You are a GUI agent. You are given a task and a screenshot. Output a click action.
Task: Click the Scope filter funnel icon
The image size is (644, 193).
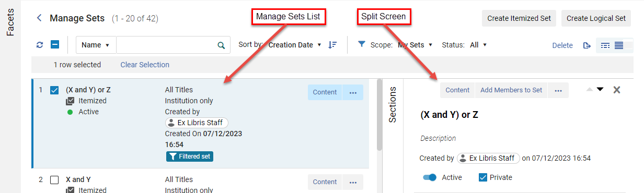point(362,45)
